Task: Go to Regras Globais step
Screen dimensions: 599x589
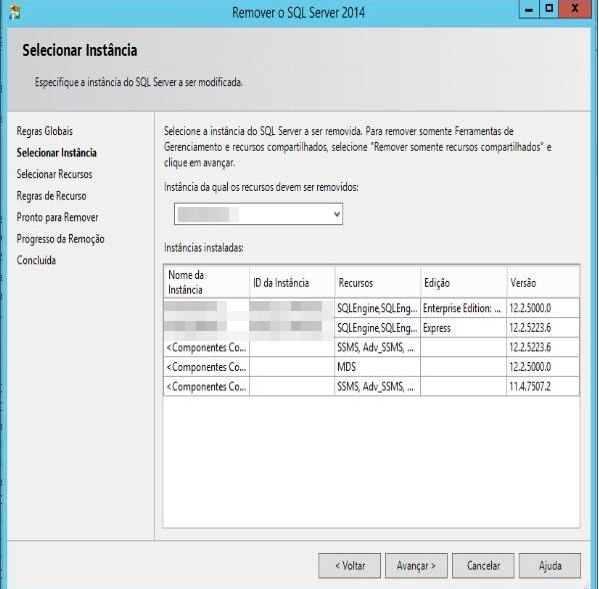Action: pyautogui.click(x=45, y=131)
